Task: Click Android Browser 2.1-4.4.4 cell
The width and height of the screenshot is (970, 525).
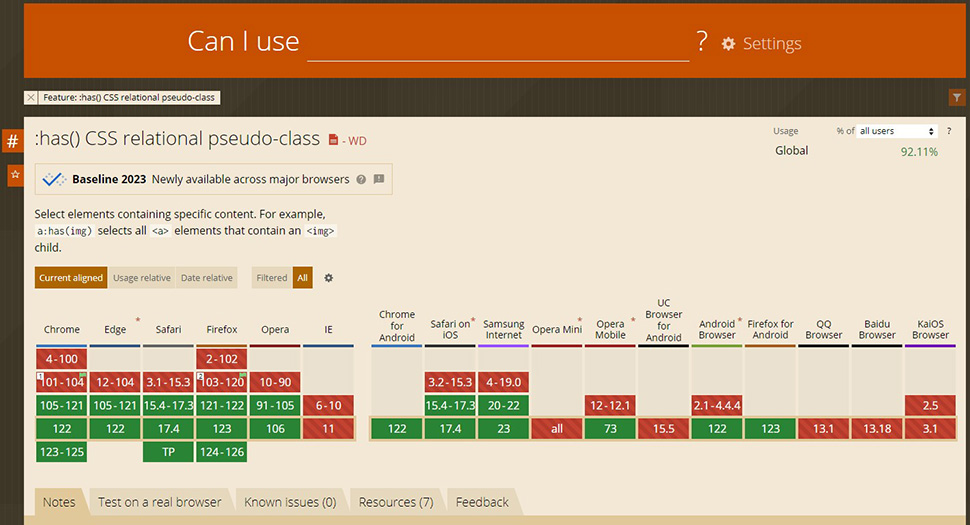Action: point(717,406)
